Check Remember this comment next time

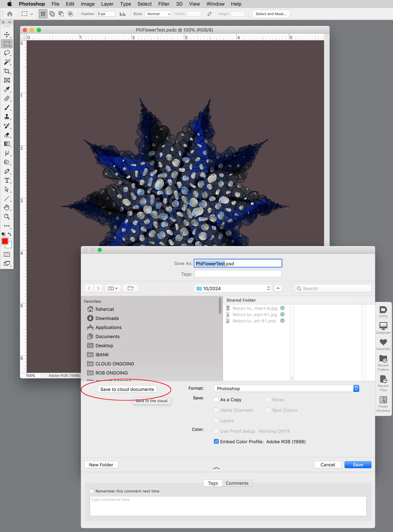coord(92,491)
